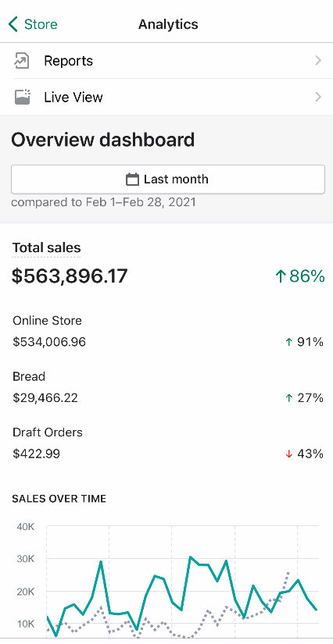333x644 pixels.
Task: Tap the Live View icon
Action: tap(22, 97)
